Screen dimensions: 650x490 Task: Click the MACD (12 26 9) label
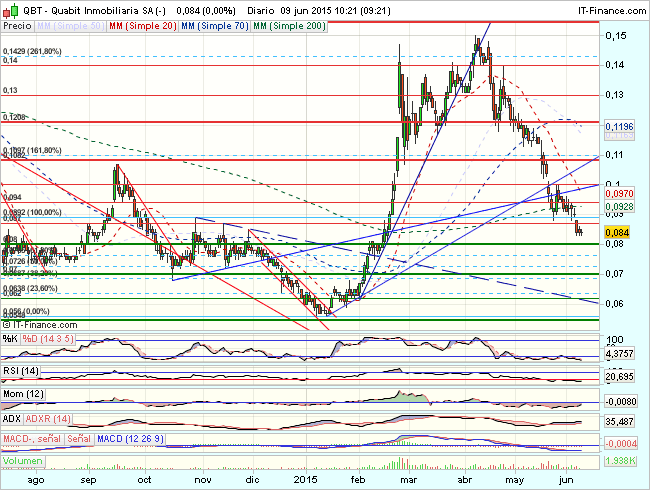tap(130, 439)
